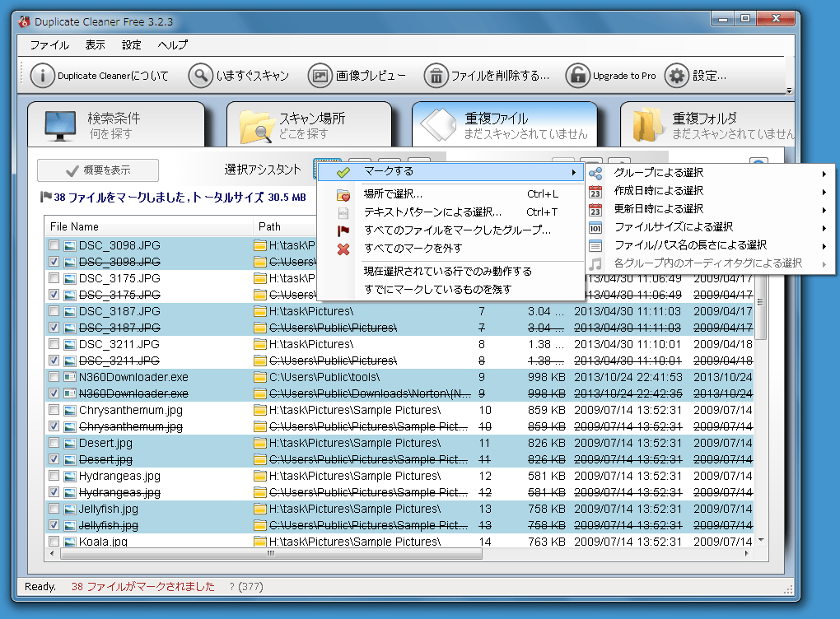840x619 pixels.
Task: Click folder-heart icon beside 場所で選択
Action: tap(343, 195)
